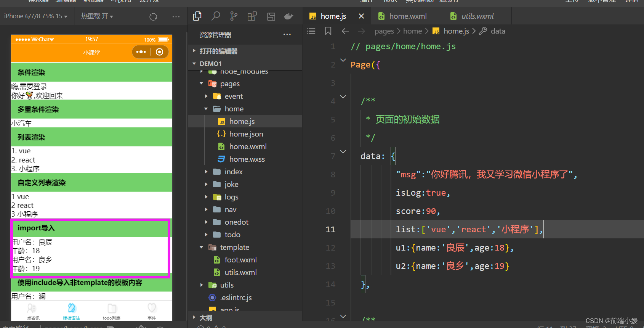Close the home.js editor tab

(361, 16)
